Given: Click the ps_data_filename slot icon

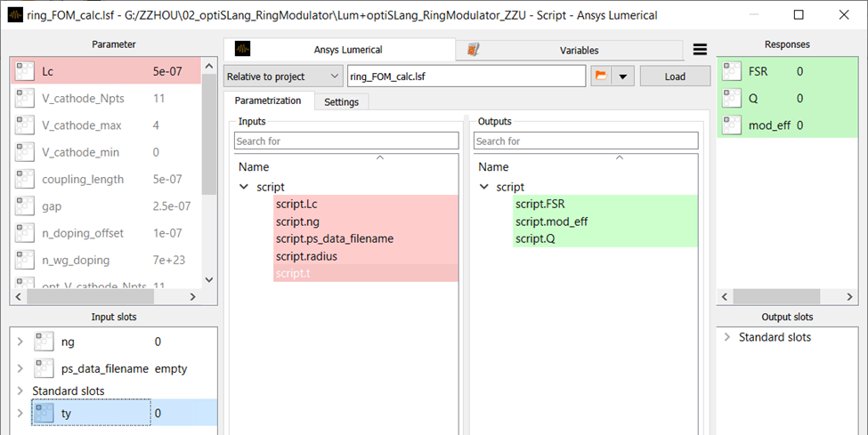Looking at the screenshot, I should pos(45,368).
